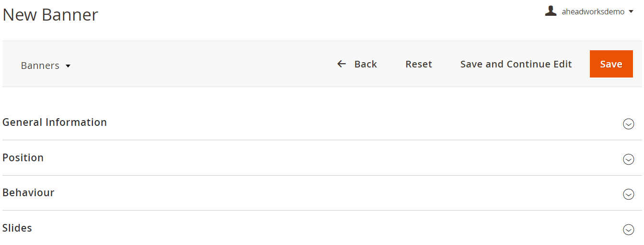Click Save and Continue Edit
The image size is (644, 245).
tap(516, 64)
